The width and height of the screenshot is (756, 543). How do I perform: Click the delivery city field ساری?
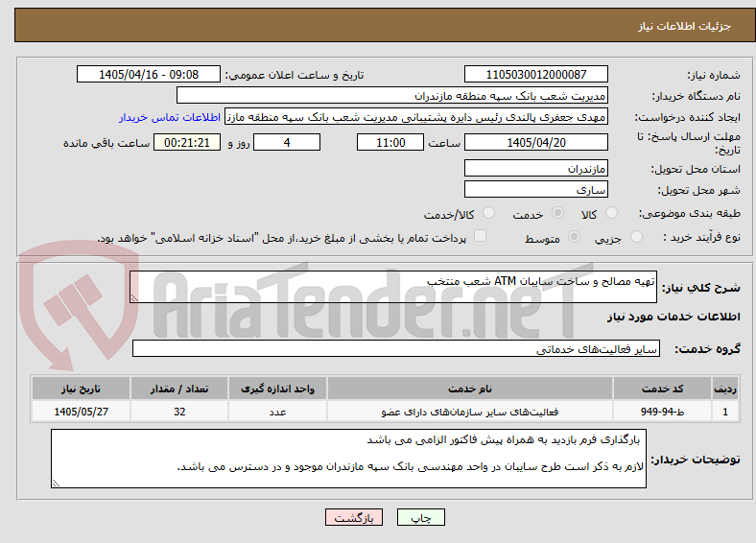535,190
